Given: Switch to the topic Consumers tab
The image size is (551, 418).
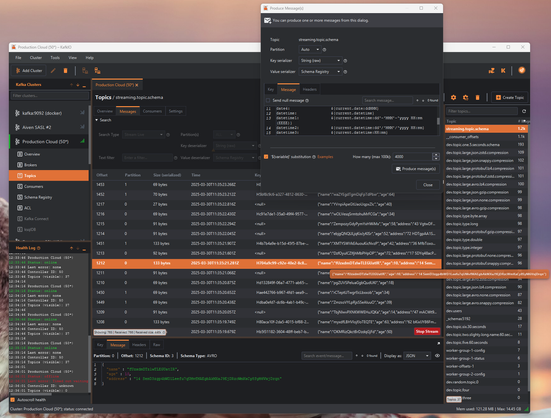Looking at the screenshot, I should tap(152, 111).
